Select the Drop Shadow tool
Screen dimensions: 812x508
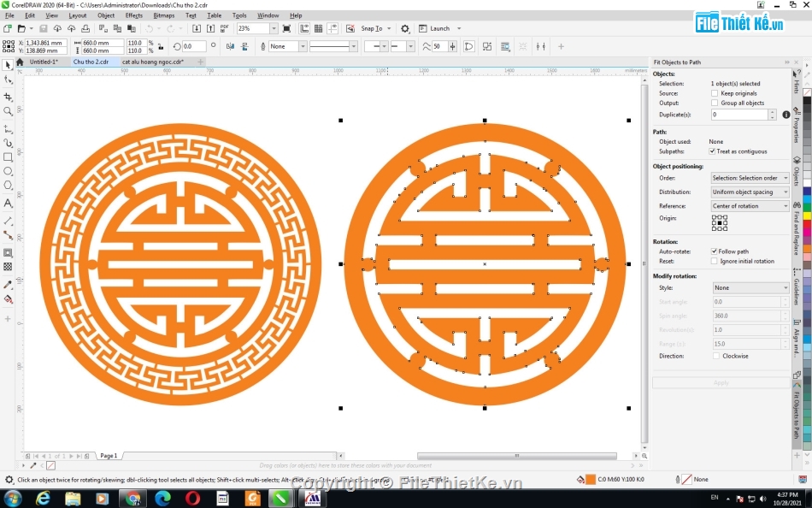(x=8, y=253)
